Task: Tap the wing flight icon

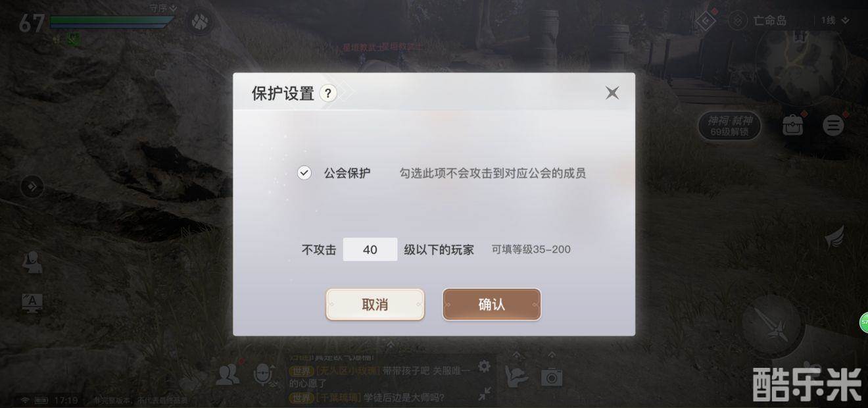Action: click(x=834, y=238)
